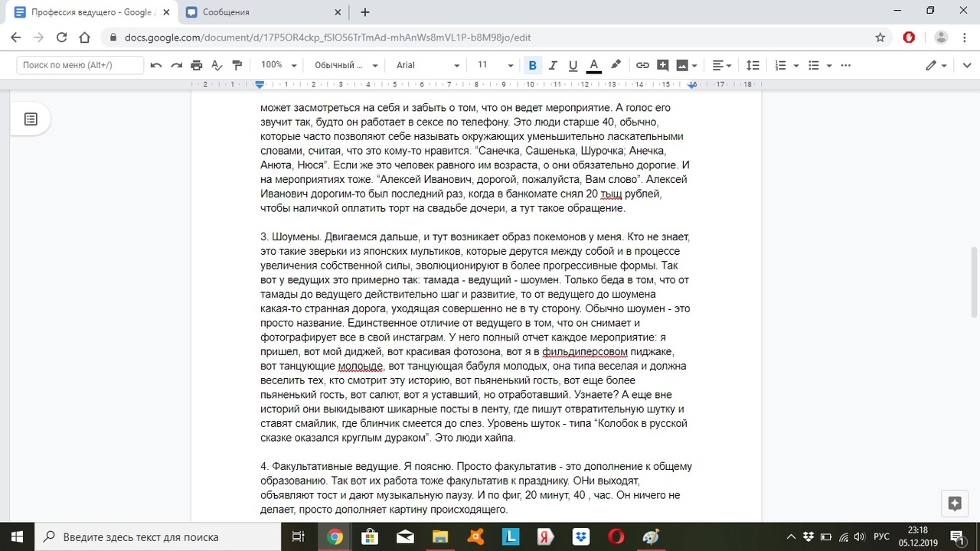Bookmark this page with the star
Viewport: 980px width, 551px height.
(880, 37)
